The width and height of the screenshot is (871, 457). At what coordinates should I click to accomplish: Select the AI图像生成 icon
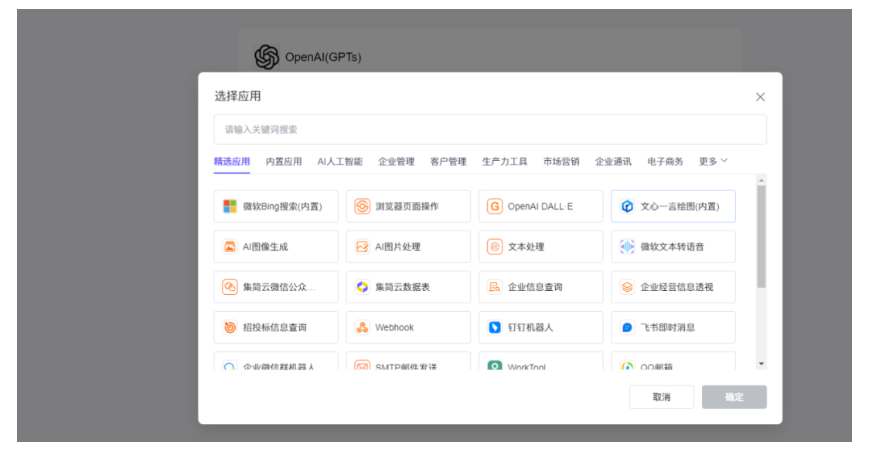tap(230, 247)
